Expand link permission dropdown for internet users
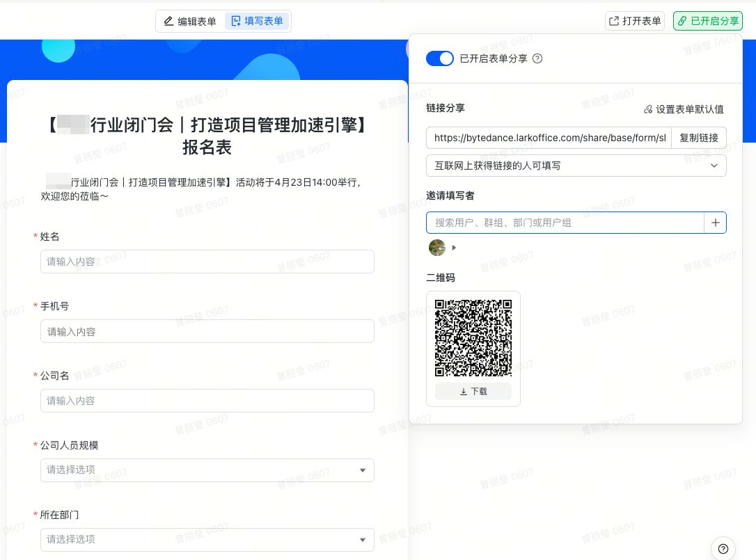 coord(576,166)
